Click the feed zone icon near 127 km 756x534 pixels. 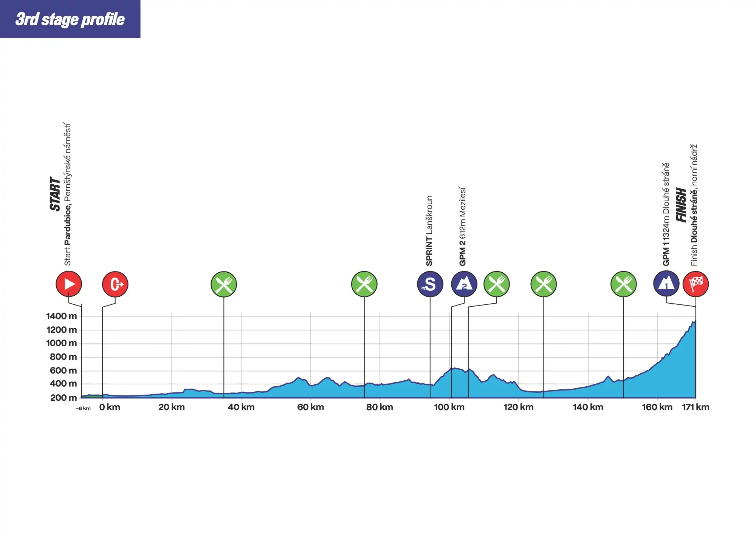pos(544,284)
